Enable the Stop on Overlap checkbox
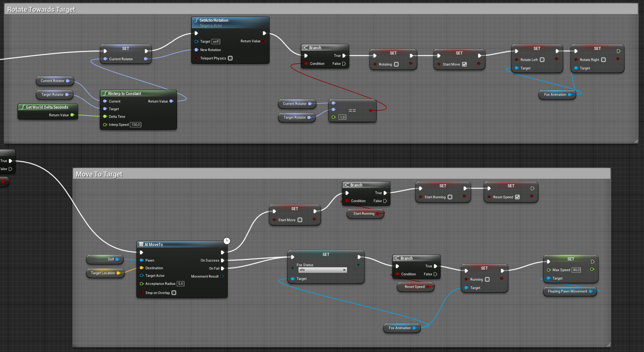644x352 pixels. tap(174, 293)
